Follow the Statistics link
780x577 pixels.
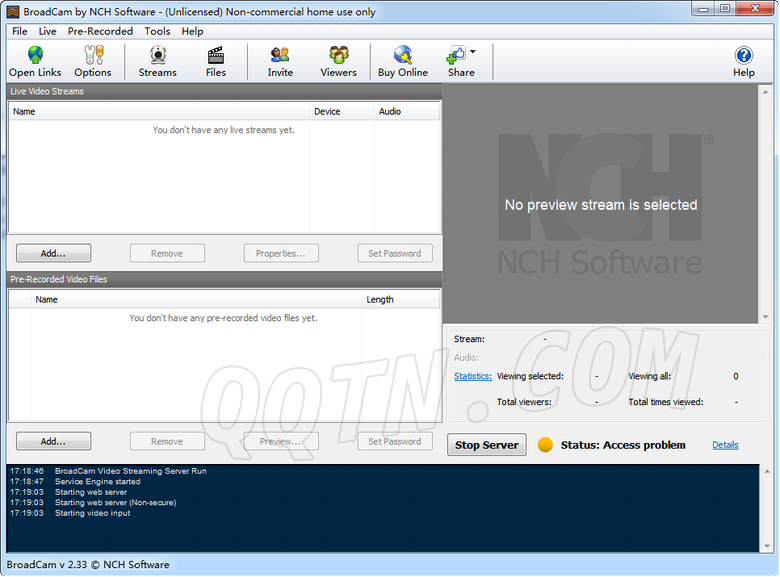pos(472,376)
